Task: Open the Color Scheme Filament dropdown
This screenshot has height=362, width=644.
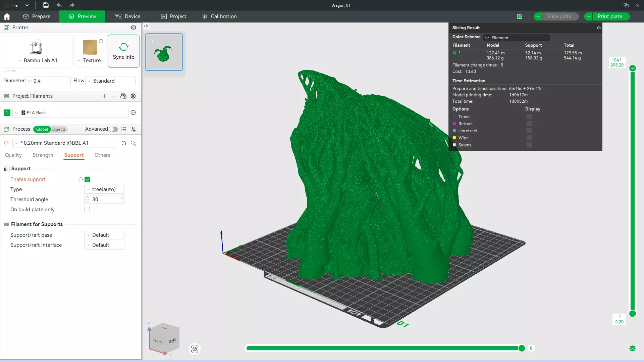Action: click(x=517, y=38)
